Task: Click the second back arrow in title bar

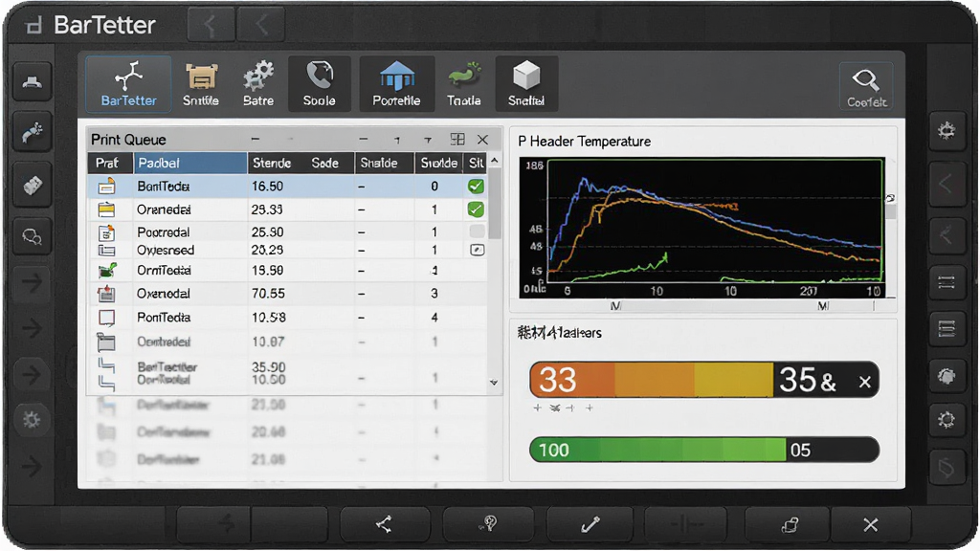Action: 261,26
